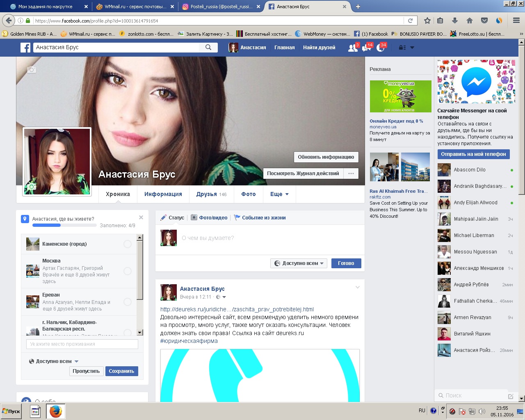525x420 pixels.
Task: Close the 'Анастасия, где вы живете?' card
Action: [141, 217]
